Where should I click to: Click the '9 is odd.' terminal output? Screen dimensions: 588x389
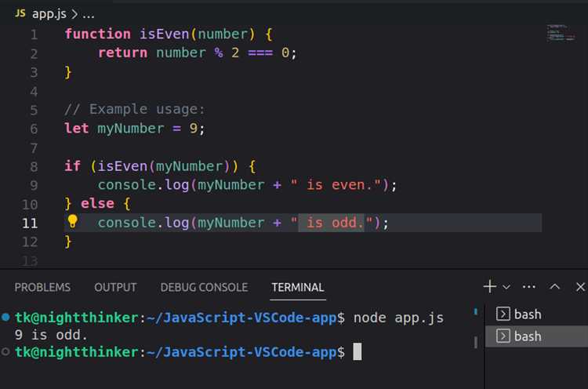pyautogui.click(x=51, y=335)
